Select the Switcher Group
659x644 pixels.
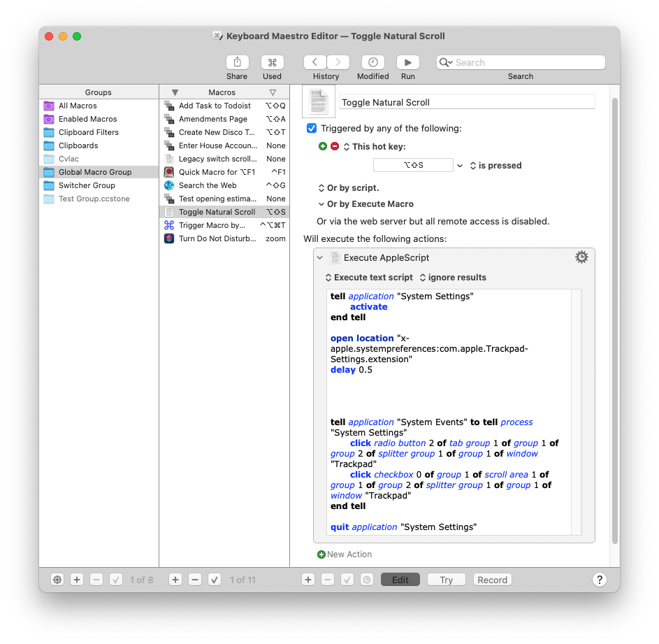coord(99,185)
